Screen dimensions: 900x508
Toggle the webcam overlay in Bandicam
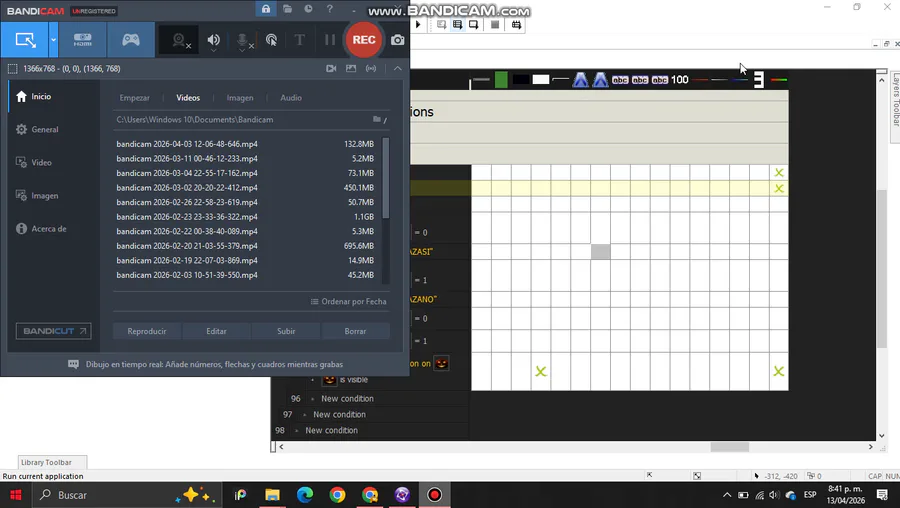tap(181, 40)
